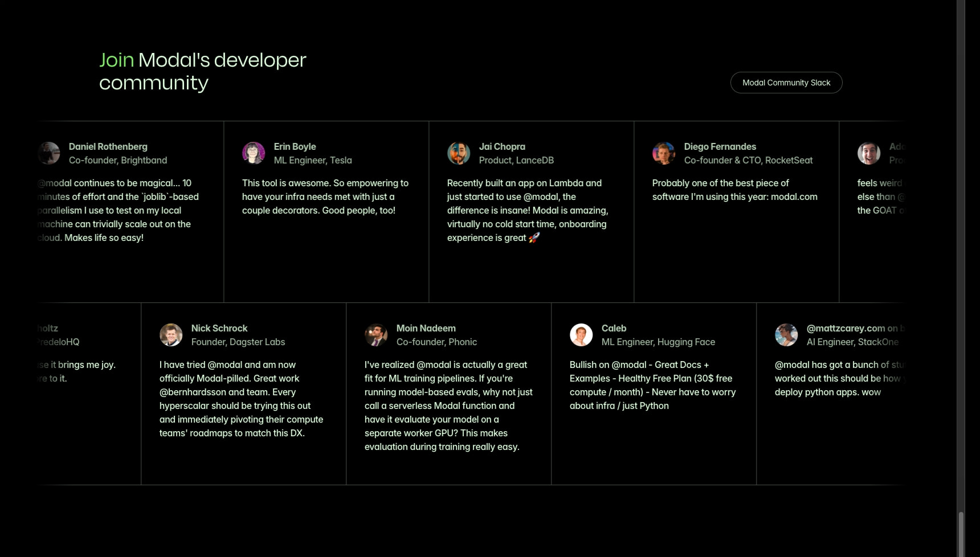Click Diego Fernandes' avatar photo

click(664, 153)
